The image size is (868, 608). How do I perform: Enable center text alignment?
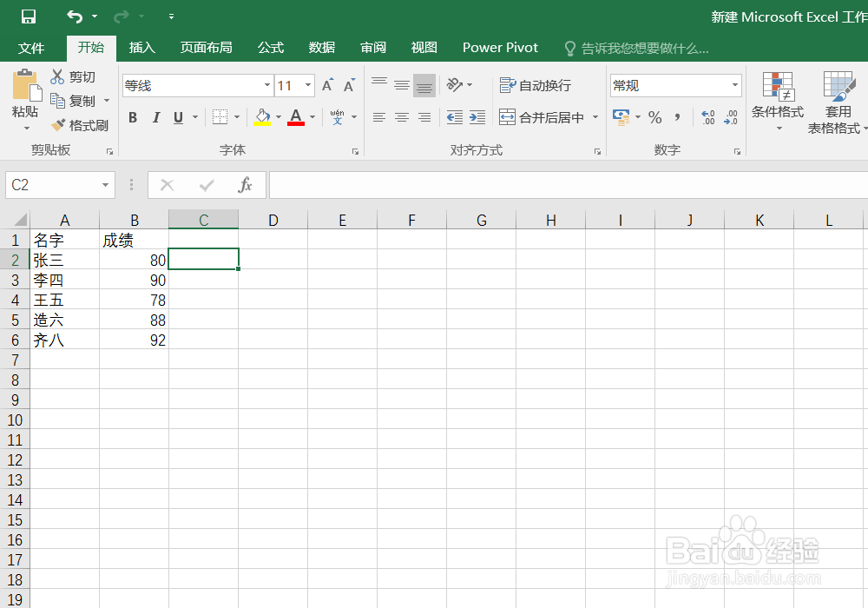tap(401, 116)
